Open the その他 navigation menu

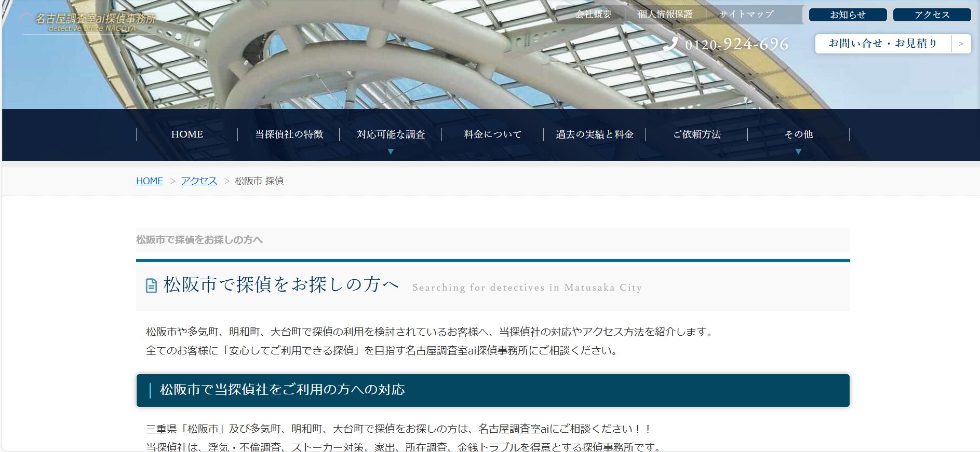click(x=798, y=134)
